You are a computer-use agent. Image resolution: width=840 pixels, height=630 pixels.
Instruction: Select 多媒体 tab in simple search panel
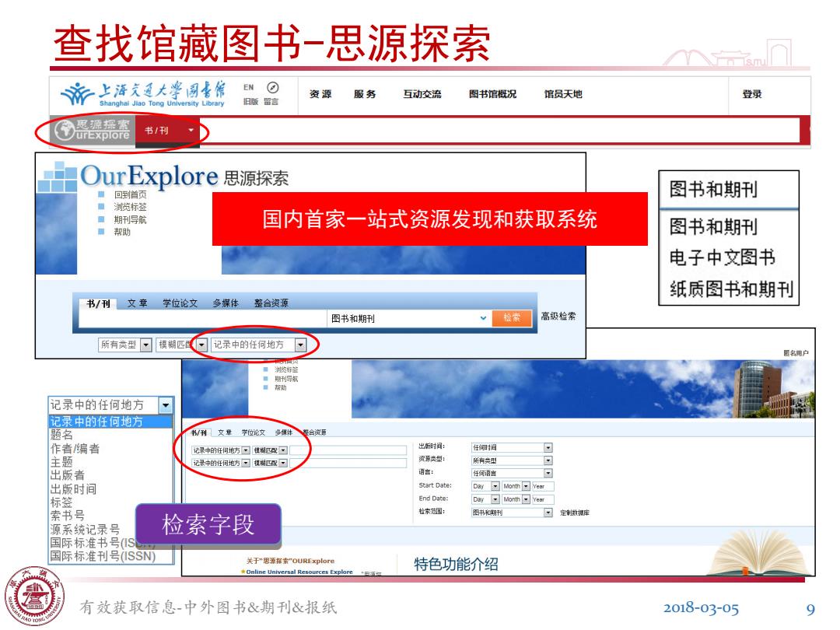(x=226, y=303)
